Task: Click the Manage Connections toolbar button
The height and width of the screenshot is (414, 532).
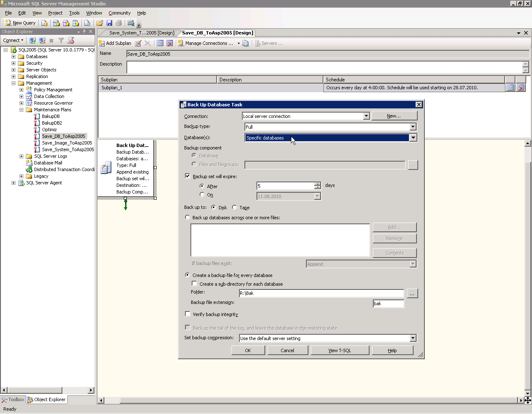Action: tap(205, 43)
